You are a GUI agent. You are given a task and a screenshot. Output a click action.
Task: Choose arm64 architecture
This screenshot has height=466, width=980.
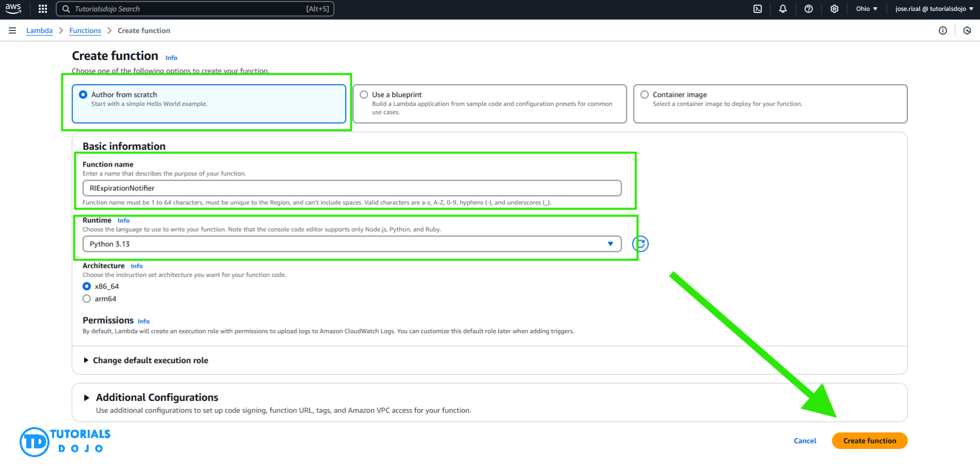pyautogui.click(x=87, y=299)
